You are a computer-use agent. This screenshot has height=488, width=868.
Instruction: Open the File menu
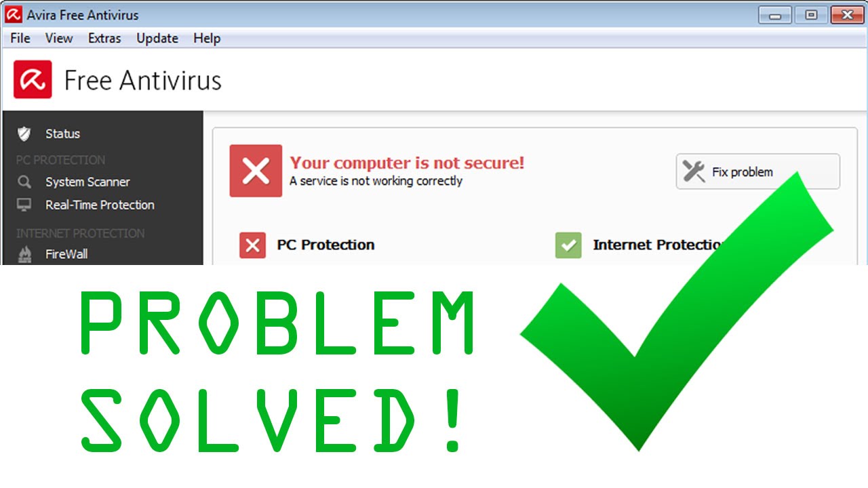point(20,38)
